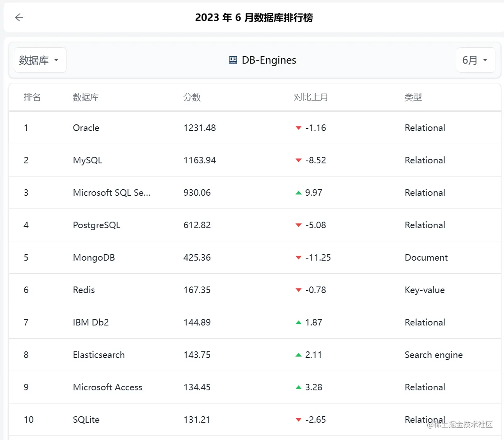
Task: Open the 6月 month dropdown
Action: pyautogui.click(x=475, y=60)
